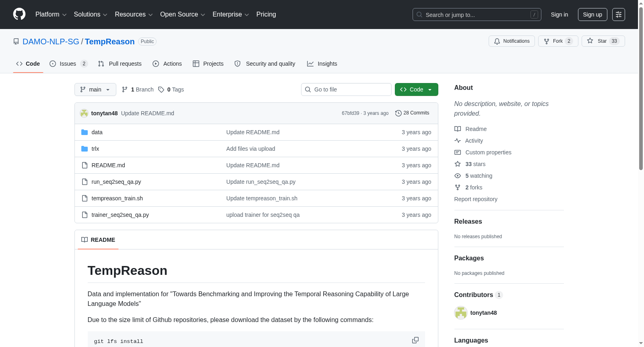Open the GitHub homepage logo
The image size is (644, 347).
[x=19, y=15]
